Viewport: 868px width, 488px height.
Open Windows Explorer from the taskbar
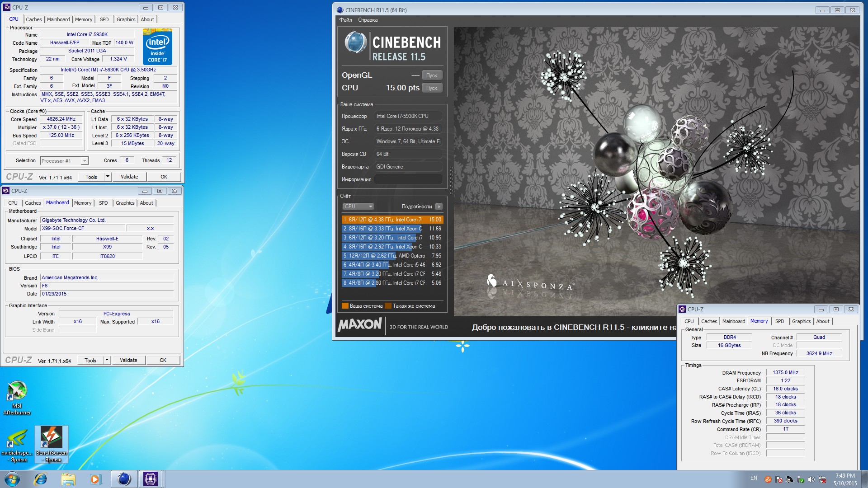point(68,479)
